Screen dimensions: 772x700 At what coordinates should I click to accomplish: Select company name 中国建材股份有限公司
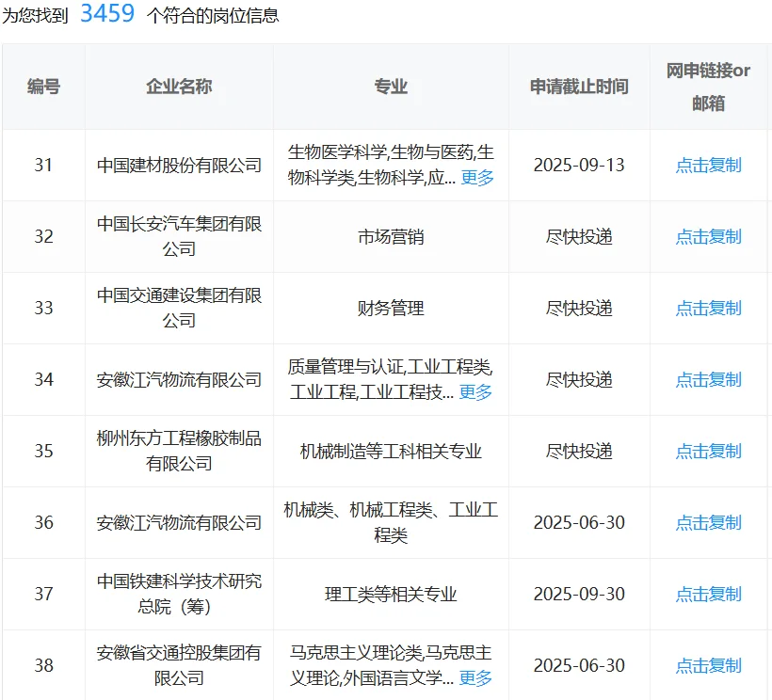(179, 166)
